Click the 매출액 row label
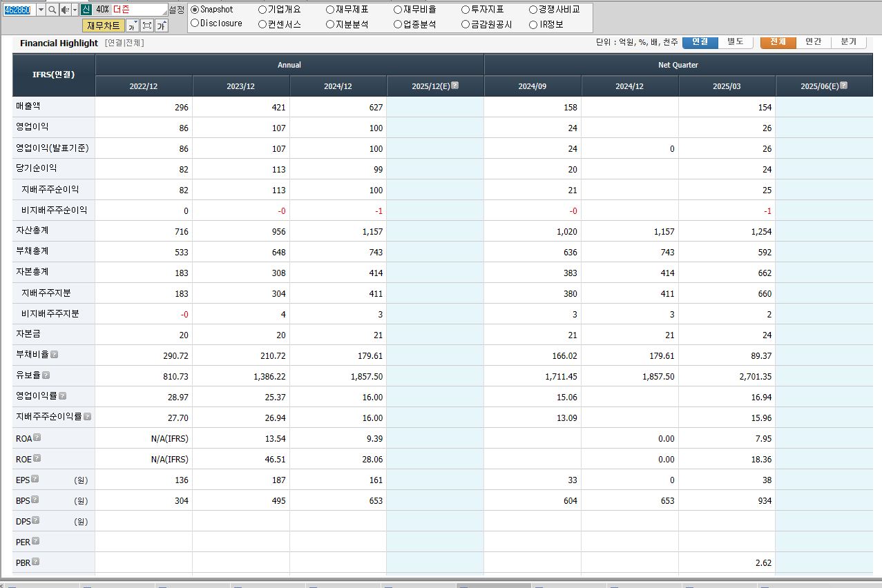 pos(28,106)
